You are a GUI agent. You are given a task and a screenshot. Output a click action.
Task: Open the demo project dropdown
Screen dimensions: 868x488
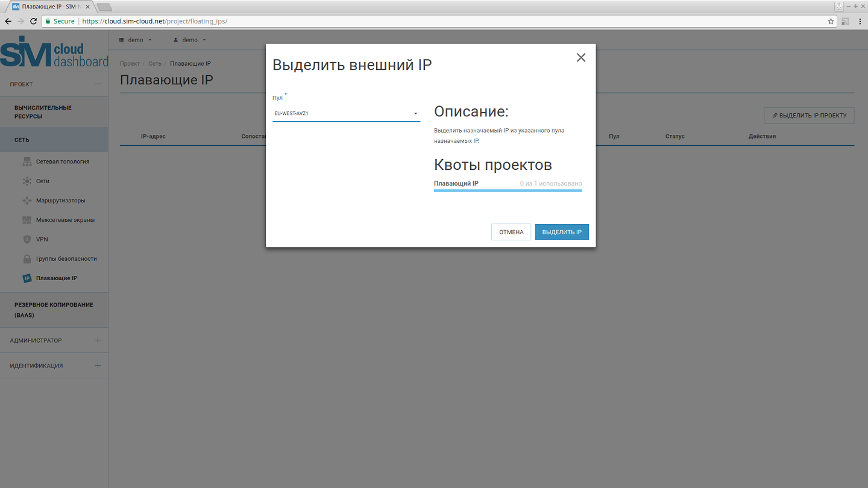(x=136, y=40)
